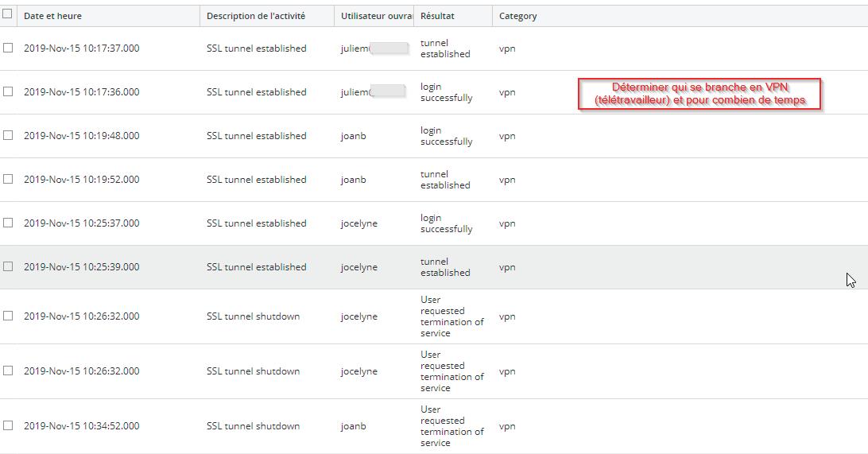Open the 2019-Nov-15 10:17:37.000 timestamp entry
This screenshot has height=454, width=868.
[x=81, y=49]
